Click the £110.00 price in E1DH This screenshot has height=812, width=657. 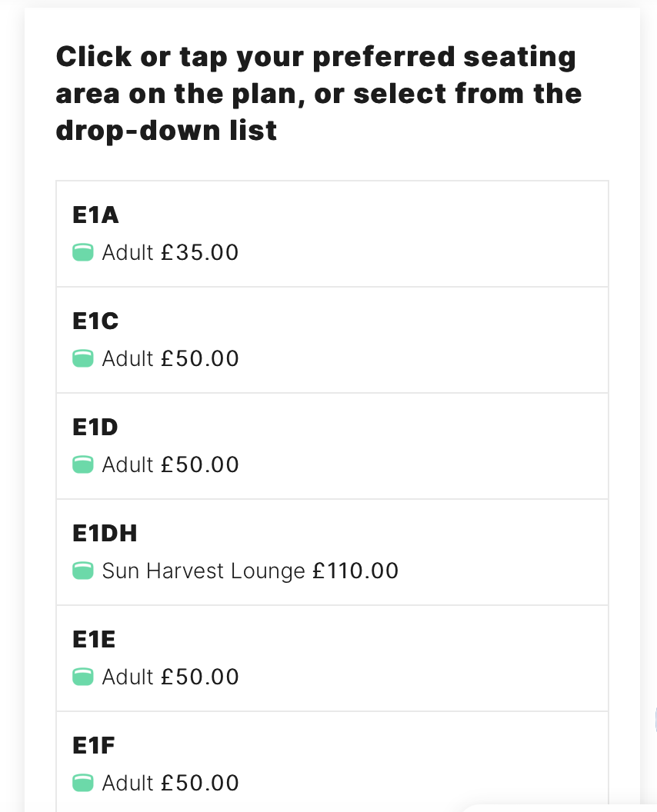[355, 571]
